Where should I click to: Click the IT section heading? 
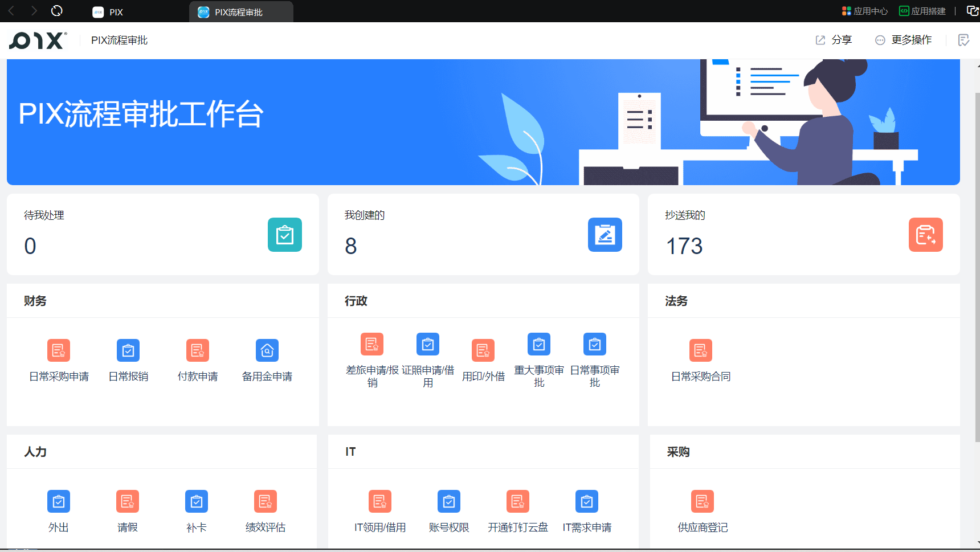click(350, 452)
